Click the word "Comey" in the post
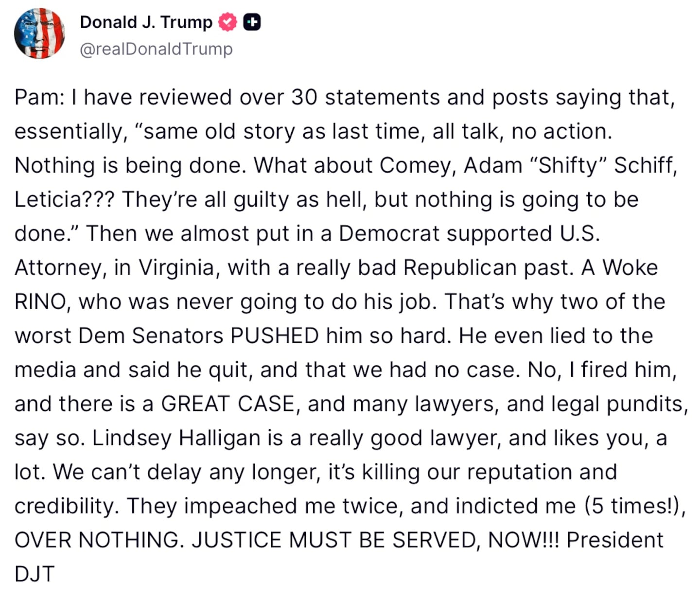 click(x=417, y=166)
